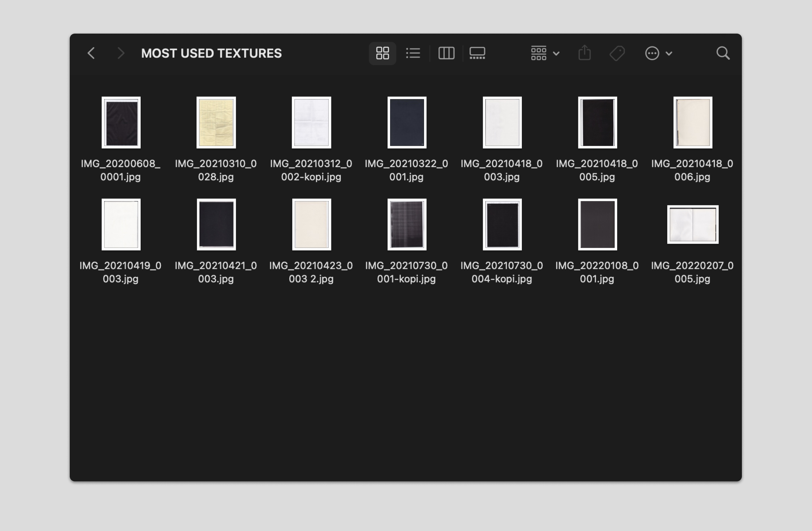
Task: Switch to gallery view
Action: 477,53
